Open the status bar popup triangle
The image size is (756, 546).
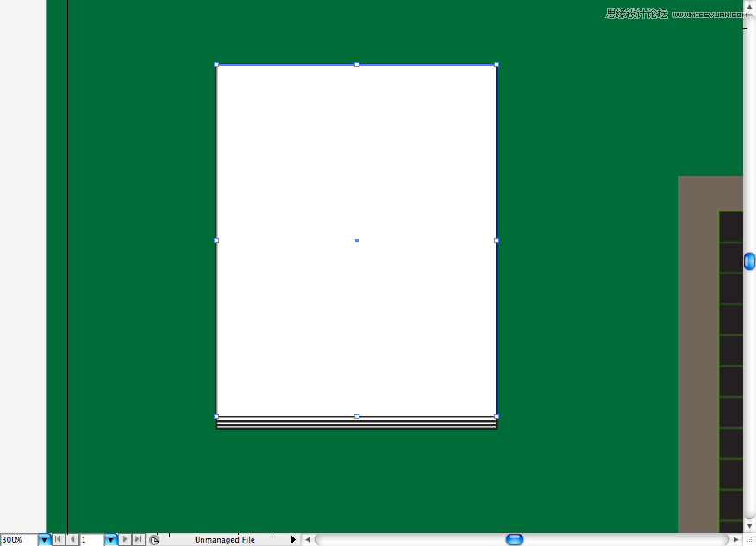pyautogui.click(x=293, y=539)
